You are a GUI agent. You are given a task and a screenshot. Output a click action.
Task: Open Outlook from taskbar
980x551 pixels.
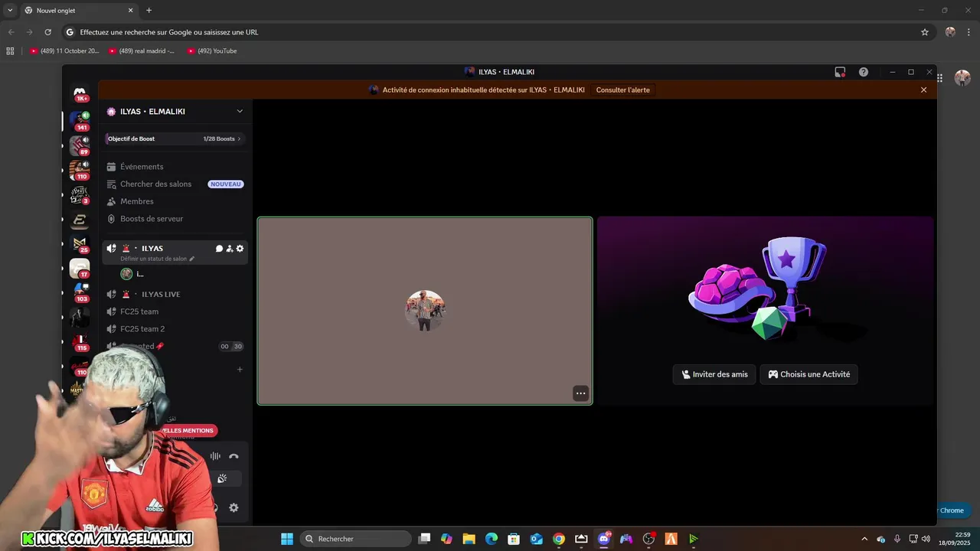click(536, 539)
